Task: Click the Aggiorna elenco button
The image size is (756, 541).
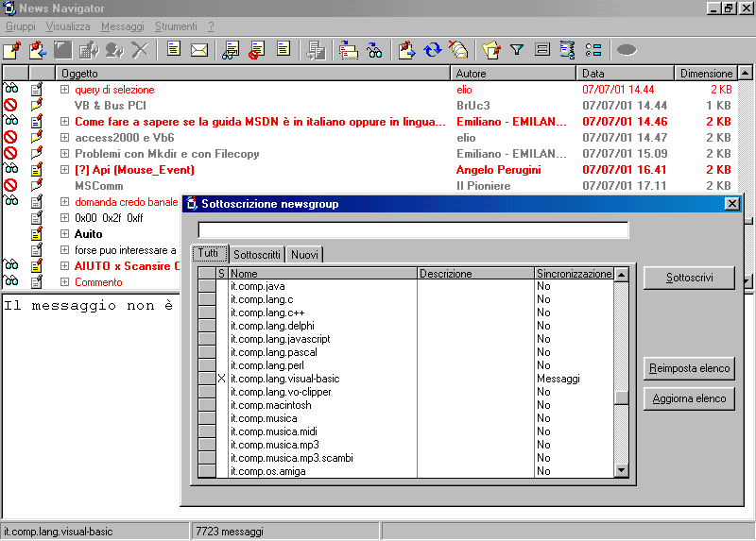Action: click(689, 399)
